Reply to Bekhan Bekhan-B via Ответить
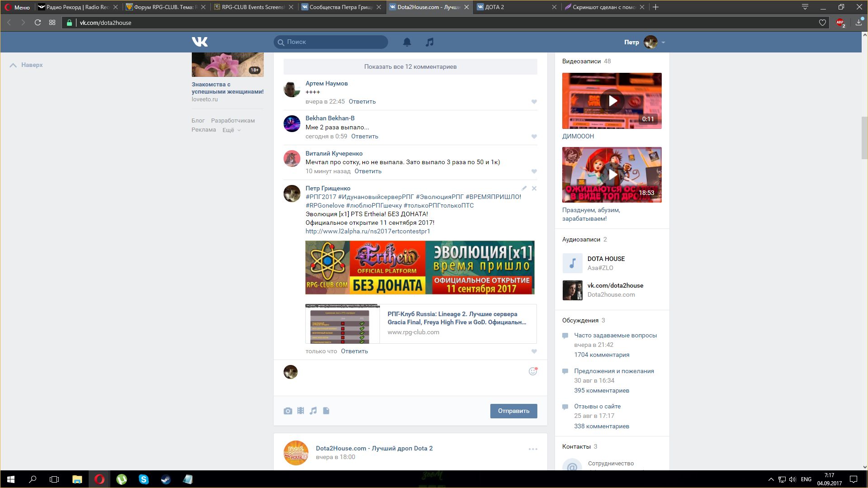Screen dimensions: 868x488 365,137
